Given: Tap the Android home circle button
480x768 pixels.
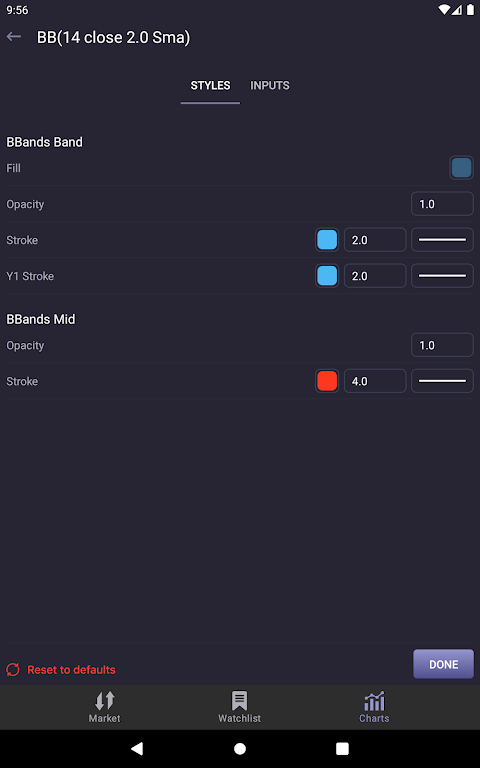Looking at the screenshot, I should tap(240, 748).
